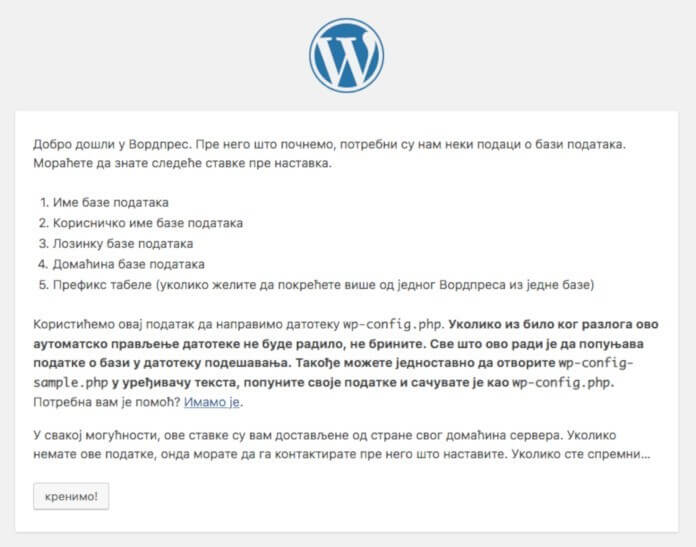Viewport: 696px width, 547px height.
Task: Click the "Префикс табеле" list item
Action: point(98,285)
